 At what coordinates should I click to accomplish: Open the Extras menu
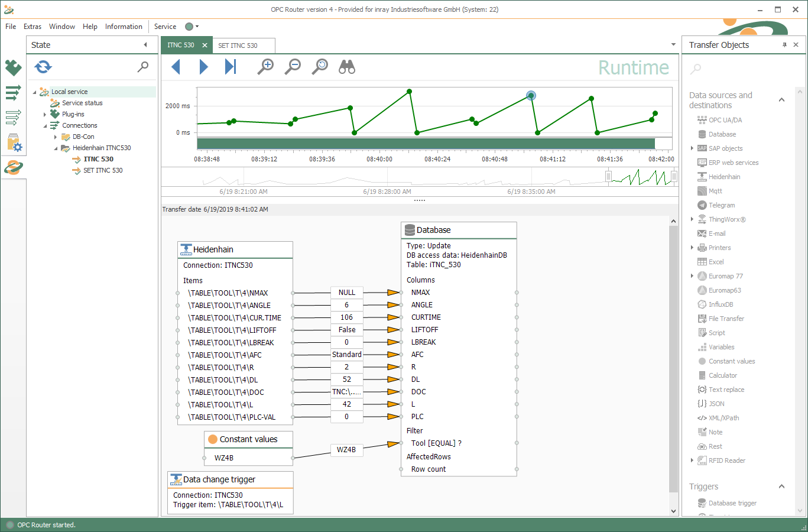click(x=33, y=27)
